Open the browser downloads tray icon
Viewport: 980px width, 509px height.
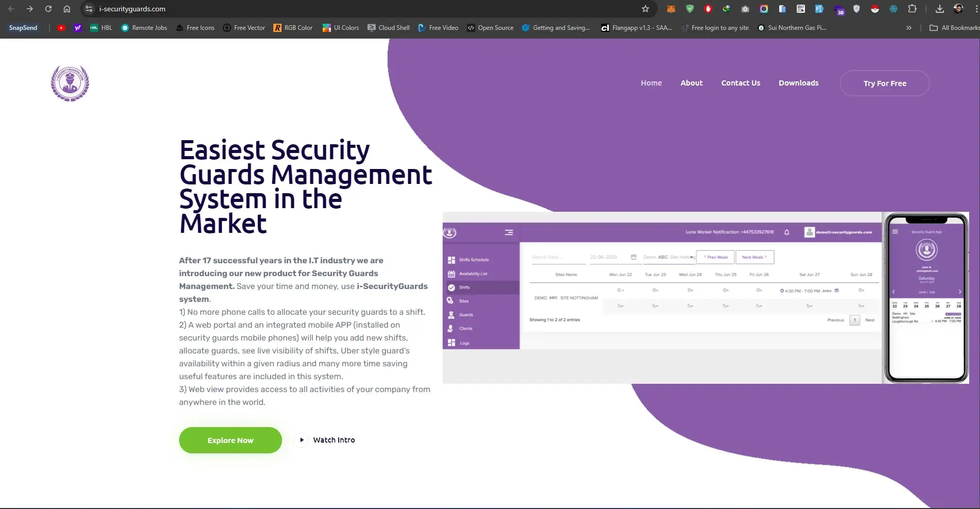tap(939, 9)
